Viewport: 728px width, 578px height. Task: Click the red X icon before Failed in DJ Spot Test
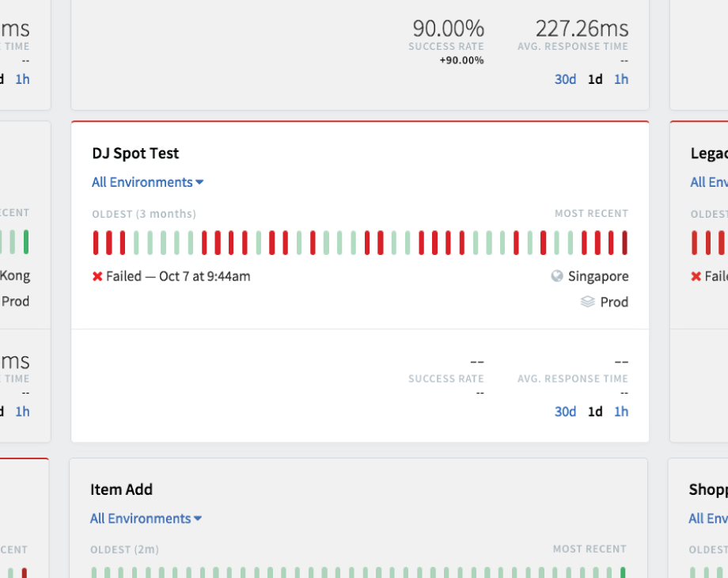tap(97, 276)
